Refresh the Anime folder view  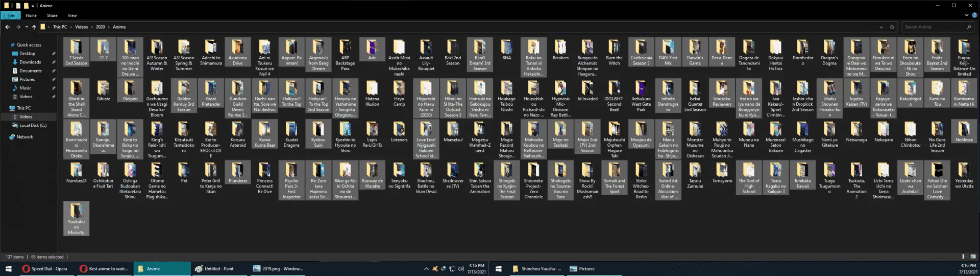892,27
